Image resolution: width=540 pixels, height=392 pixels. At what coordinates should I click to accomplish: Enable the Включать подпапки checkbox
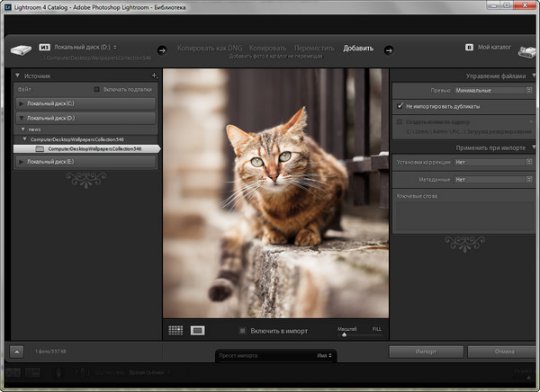(98, 90)
